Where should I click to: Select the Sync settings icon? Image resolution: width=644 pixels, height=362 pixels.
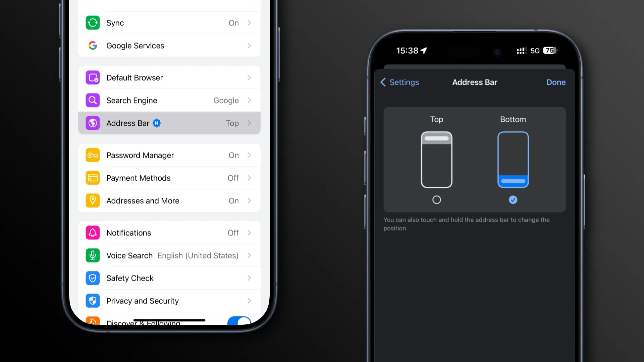click(93, 22)
